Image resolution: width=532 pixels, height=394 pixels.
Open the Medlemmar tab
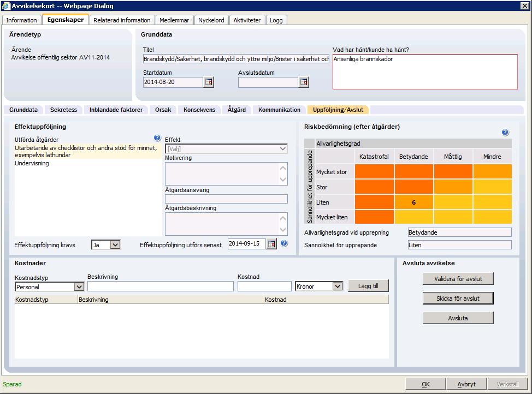(x=174, y=20)
